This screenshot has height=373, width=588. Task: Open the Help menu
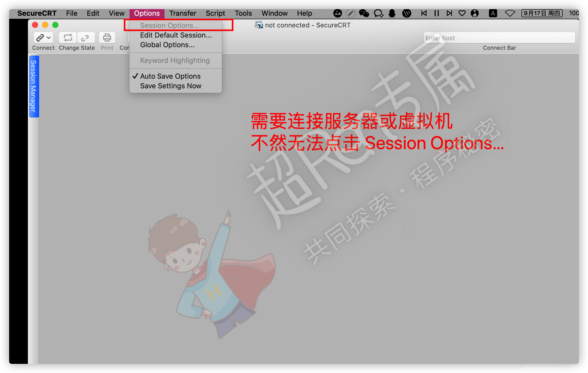[304, 13]
